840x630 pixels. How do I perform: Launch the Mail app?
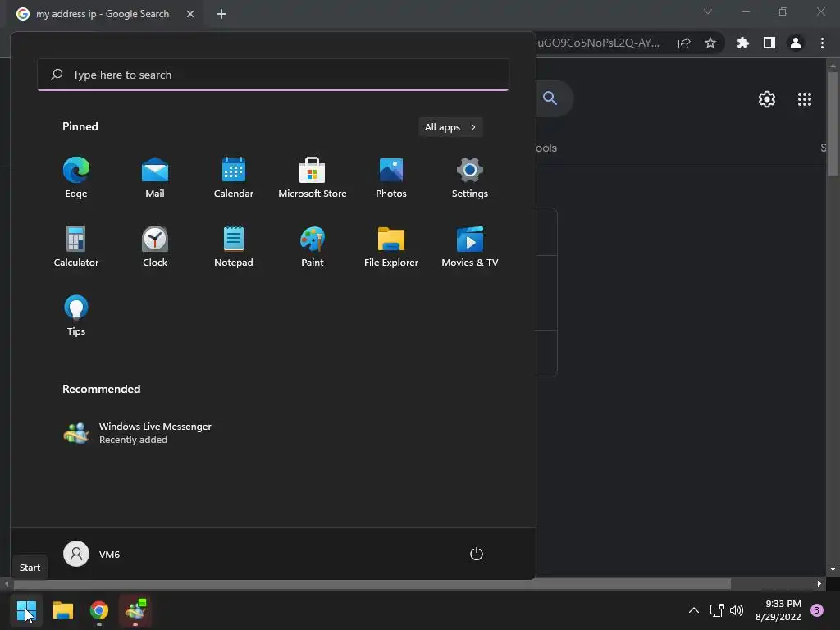[155, 178]
